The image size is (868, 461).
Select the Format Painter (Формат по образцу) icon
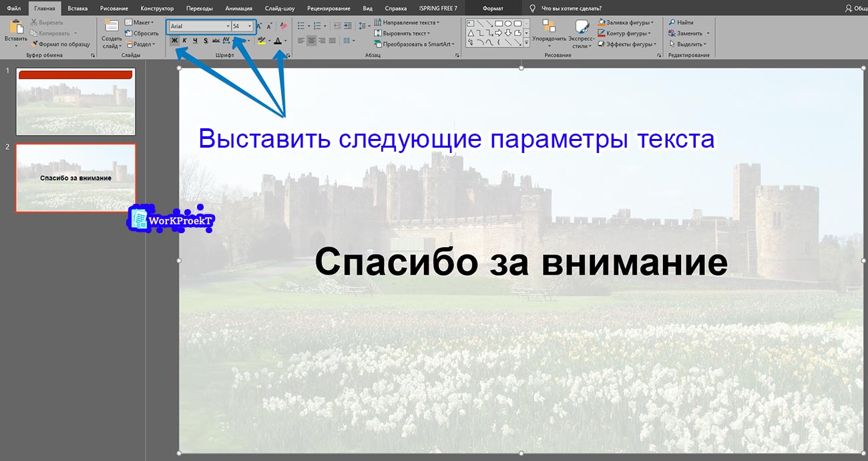pyautogui.click(x=35, y=43)
